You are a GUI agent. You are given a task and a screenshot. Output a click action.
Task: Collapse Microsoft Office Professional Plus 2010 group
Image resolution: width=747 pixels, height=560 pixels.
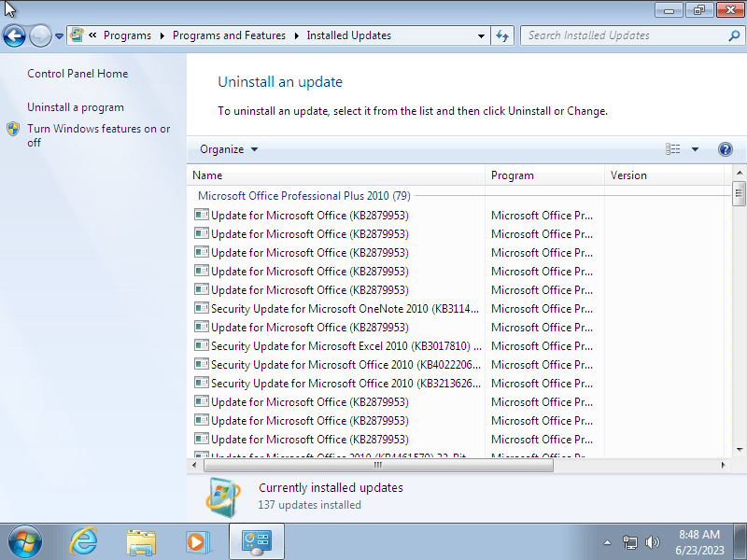coord(304,196)
